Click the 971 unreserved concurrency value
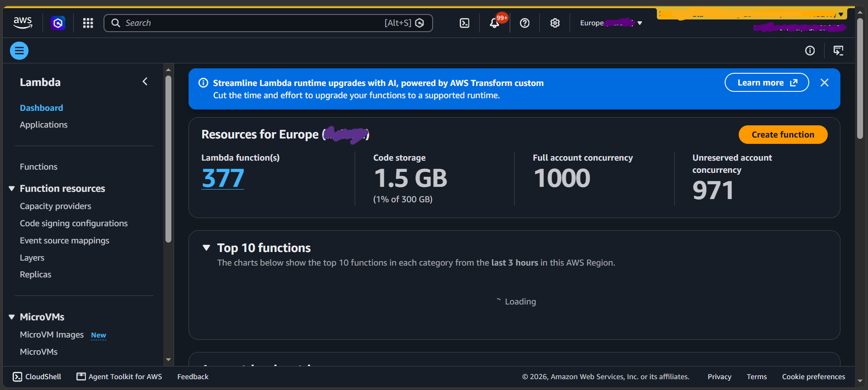Viewport: 868px width, 390px height. pos(713,190)
